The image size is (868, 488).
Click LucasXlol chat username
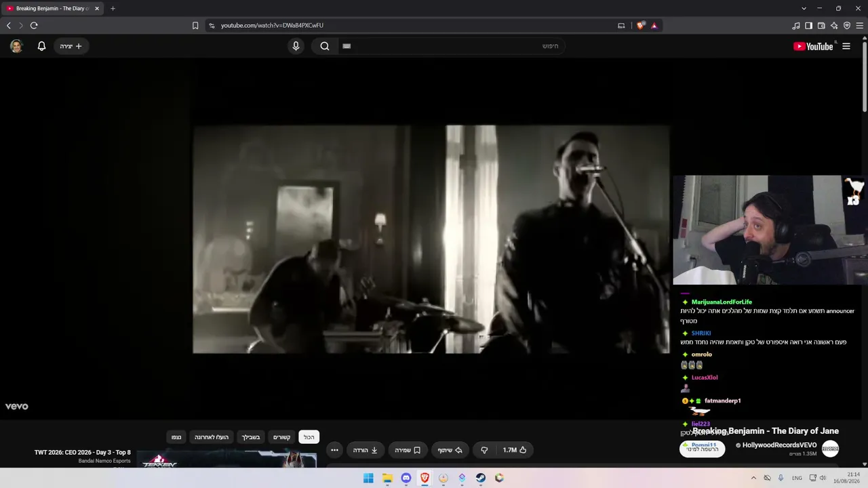705,378
